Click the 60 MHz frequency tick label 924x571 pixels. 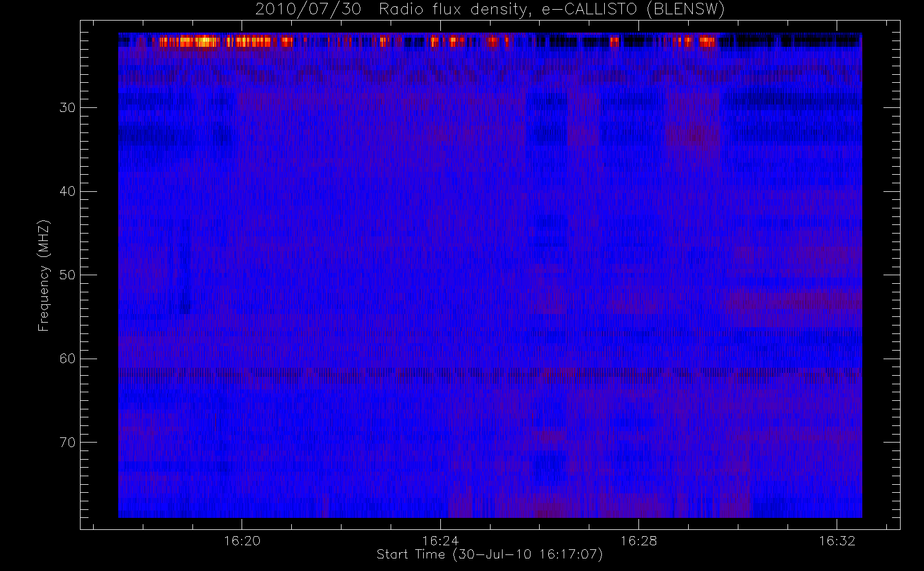pyautogui.click(x=67, y=359)
